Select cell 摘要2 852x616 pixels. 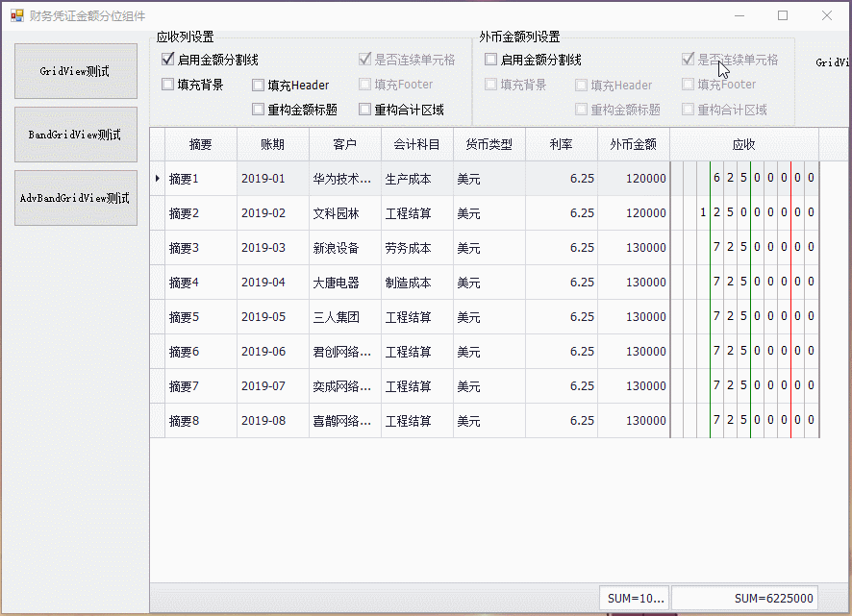coord(201,213)
